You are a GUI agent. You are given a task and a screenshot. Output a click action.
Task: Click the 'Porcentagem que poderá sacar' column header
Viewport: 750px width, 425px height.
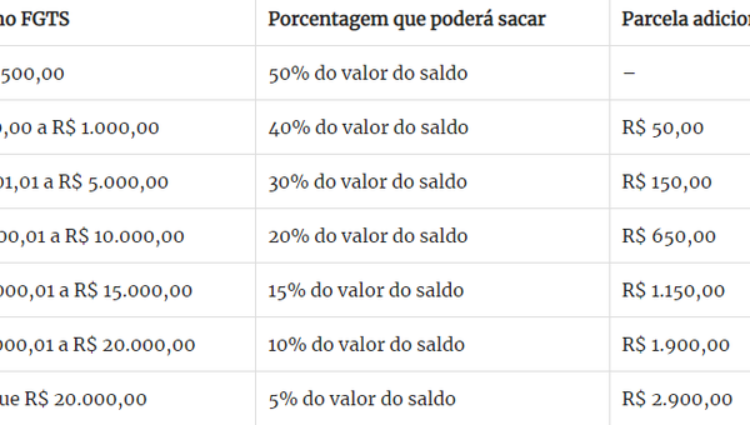coord(407,20)
